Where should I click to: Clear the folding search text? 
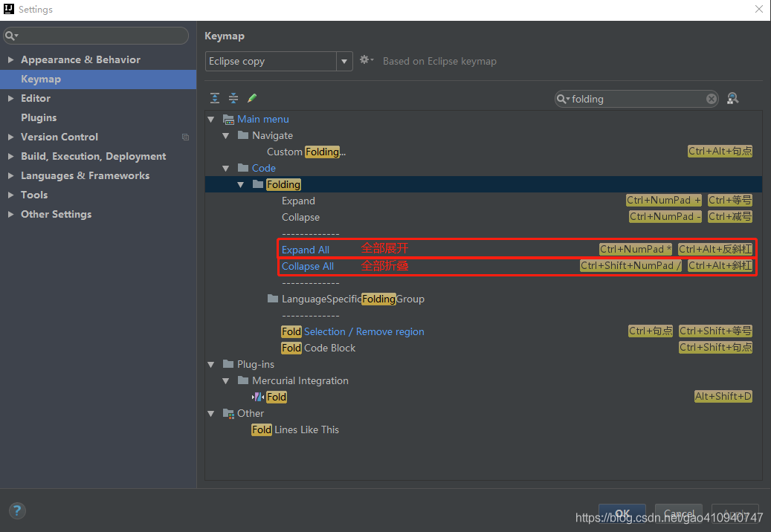(x=711, y=99)
